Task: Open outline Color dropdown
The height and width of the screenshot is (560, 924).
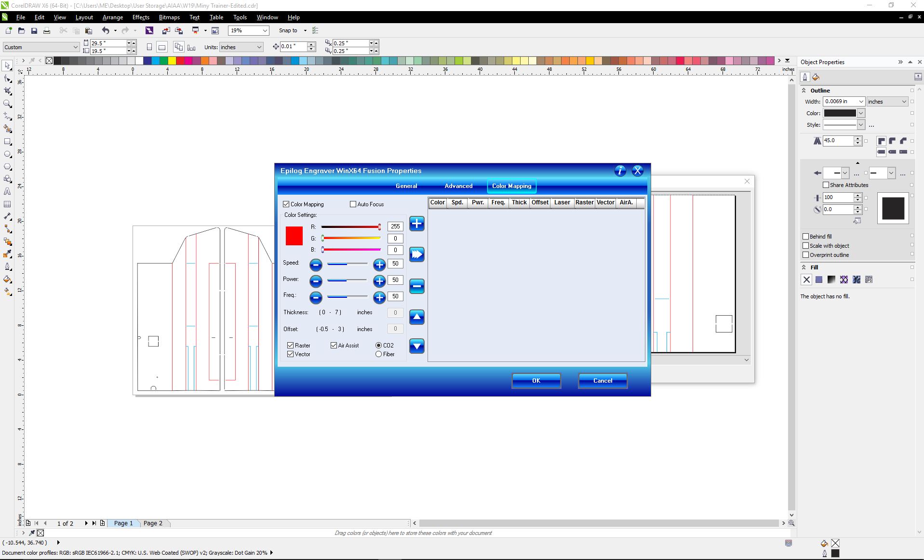Action: pyautogui.click(x=861, y=113)
